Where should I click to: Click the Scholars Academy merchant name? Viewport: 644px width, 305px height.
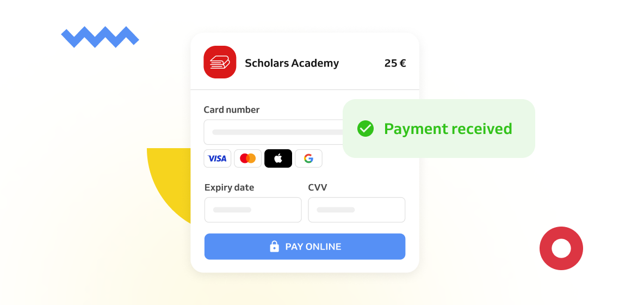click(292, 63)
